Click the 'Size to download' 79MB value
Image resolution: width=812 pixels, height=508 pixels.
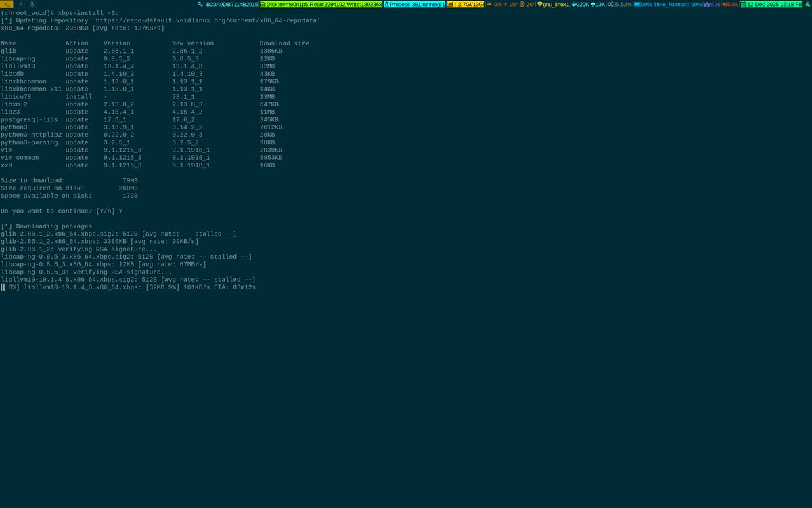[130, 180]
